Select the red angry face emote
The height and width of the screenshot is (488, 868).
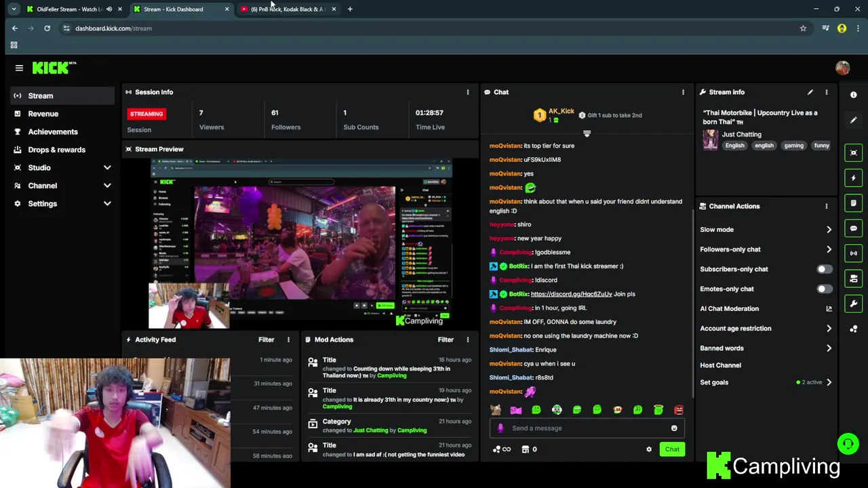click(x=678, y=410)
